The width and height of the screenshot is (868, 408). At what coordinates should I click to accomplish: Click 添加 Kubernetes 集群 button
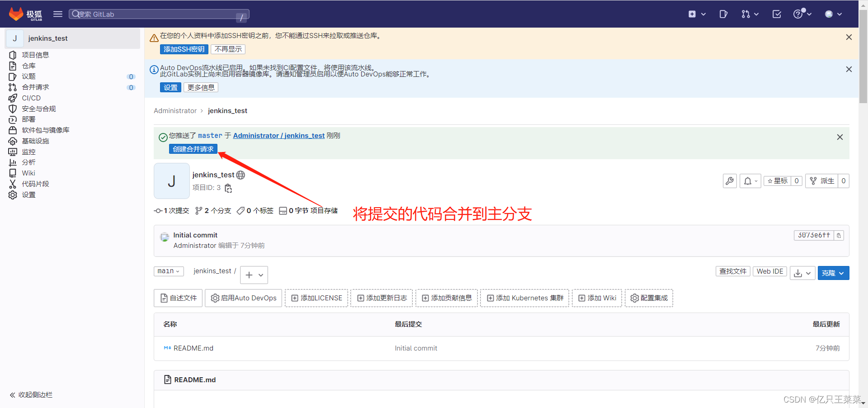525,298
